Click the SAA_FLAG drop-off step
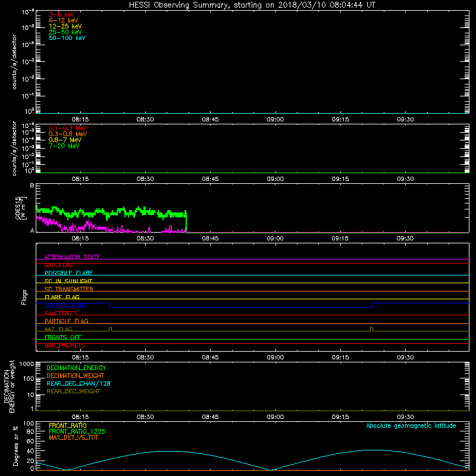This screenshot has width=476, height=476. (76, 313)
